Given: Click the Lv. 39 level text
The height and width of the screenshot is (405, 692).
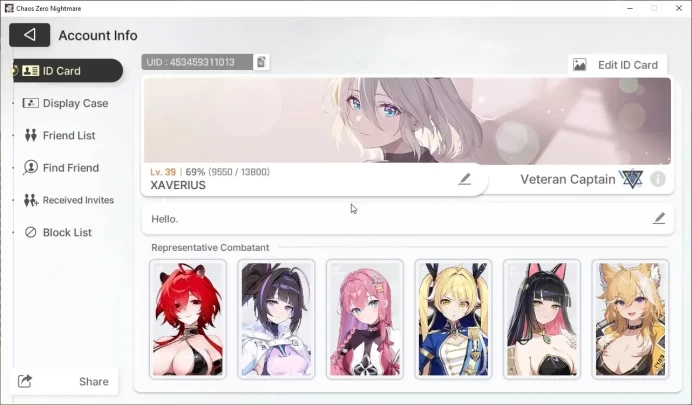Looking at the screenshot, I should (x=163, y=172).
